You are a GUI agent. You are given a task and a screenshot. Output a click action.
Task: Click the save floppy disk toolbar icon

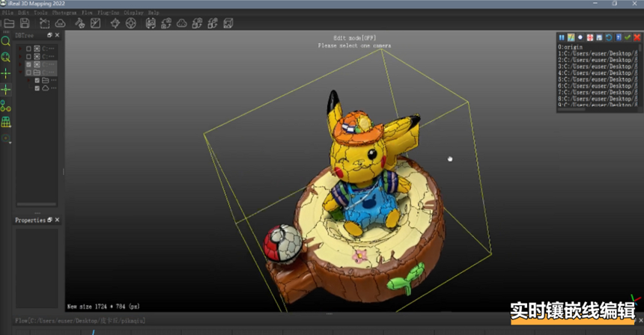(x=25, y=23)
